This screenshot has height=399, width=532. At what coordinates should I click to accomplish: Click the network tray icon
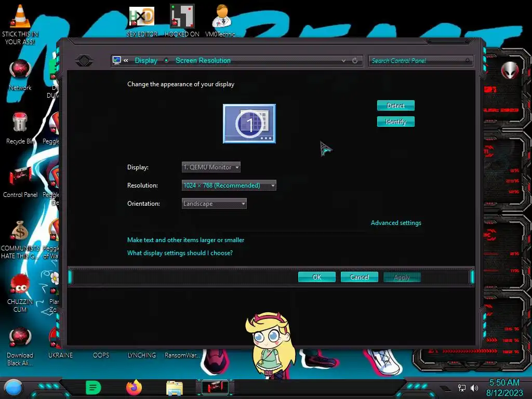pos(462,388)
